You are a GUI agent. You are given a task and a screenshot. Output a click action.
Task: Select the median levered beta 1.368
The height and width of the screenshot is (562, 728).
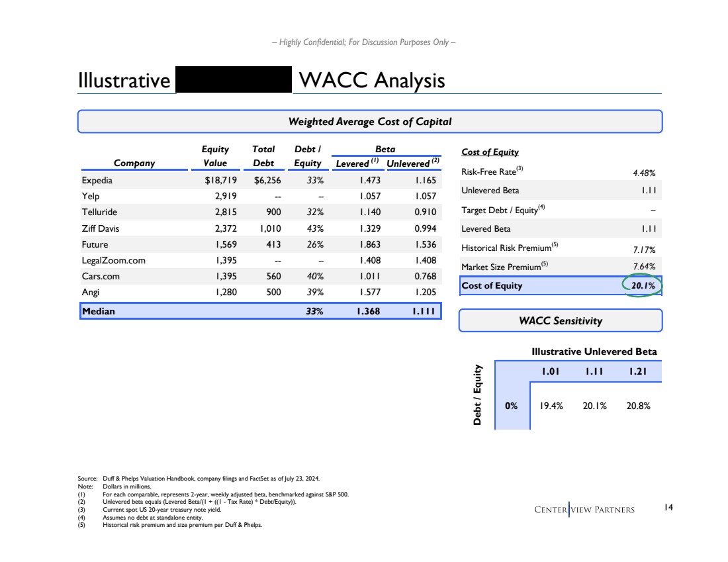[366, 311]
